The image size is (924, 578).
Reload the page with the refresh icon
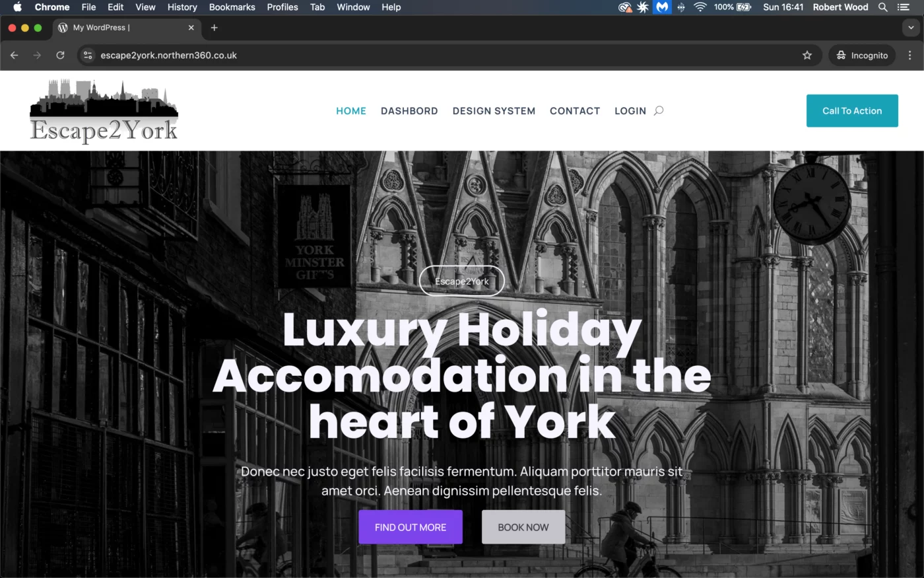[x=60, y=55]
